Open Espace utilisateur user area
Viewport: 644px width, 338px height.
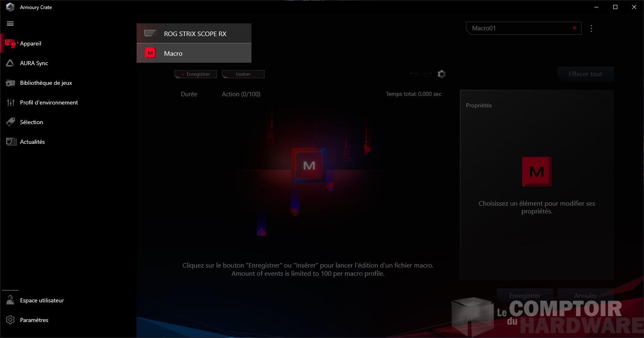pyautogui.click(x=42, y=300)
